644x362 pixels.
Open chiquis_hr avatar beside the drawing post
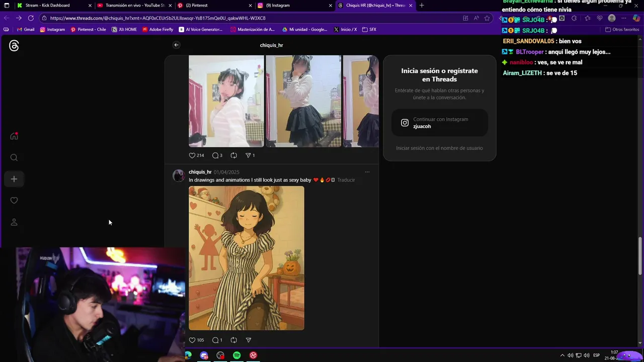click(179, 175)
